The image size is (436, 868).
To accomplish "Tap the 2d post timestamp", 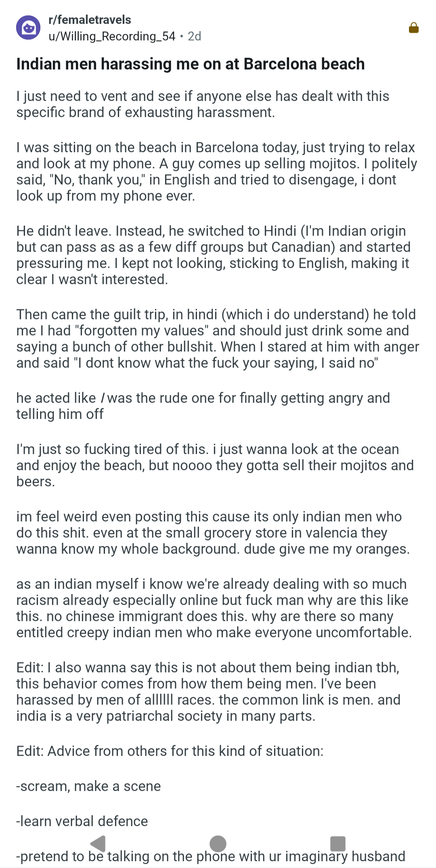I will point(195,36).
